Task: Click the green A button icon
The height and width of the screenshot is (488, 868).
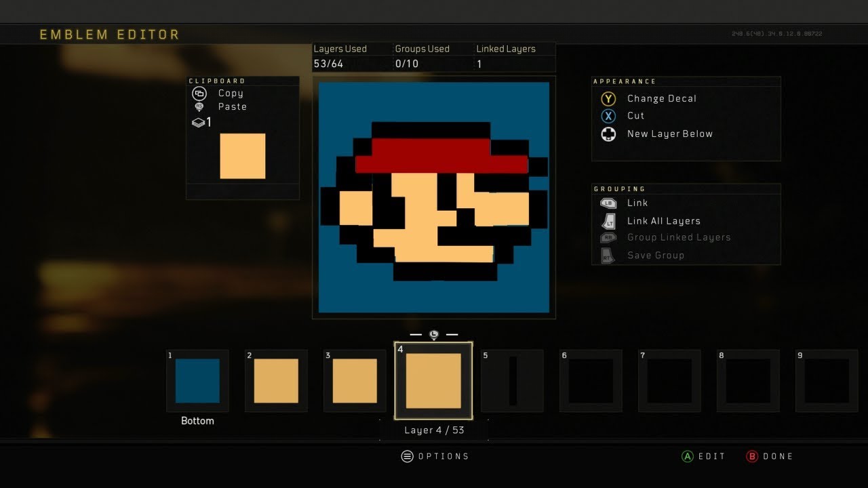Action: [x=687, y=456]
